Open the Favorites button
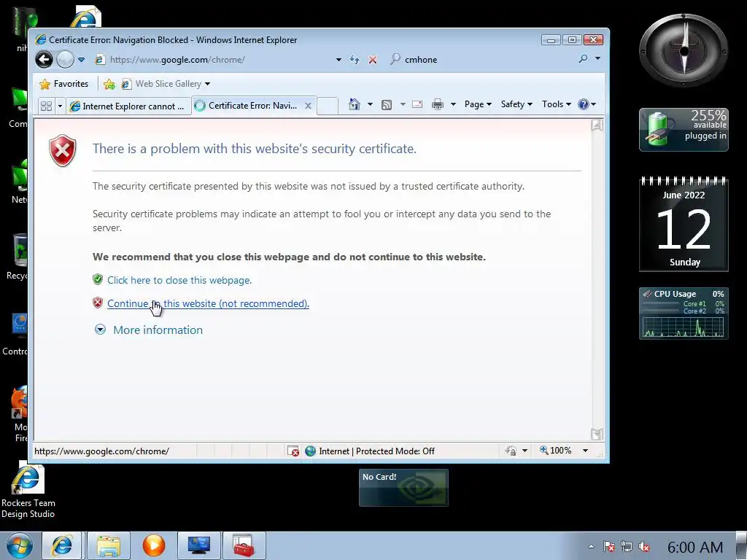Screen dimensions: 747x560 (x=64, y=84)
